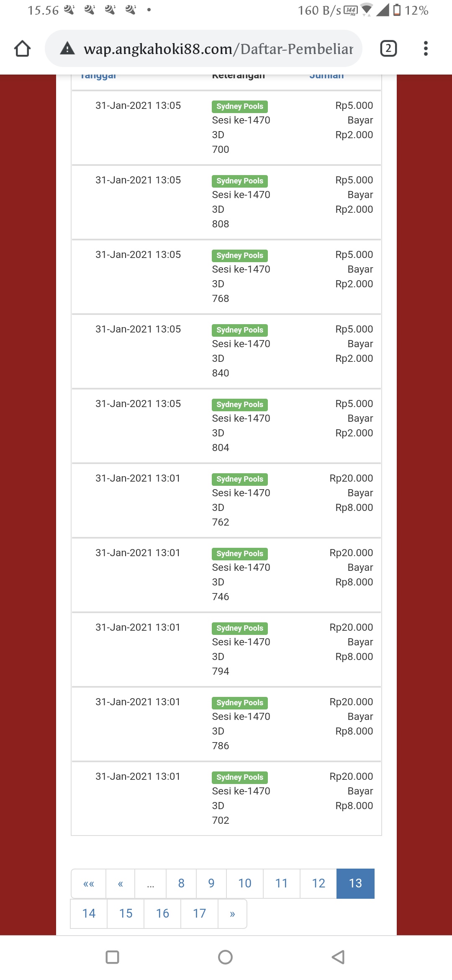The image size is (452, 980).
Task: Go to pagination page 12
Action: coord(318,883)
